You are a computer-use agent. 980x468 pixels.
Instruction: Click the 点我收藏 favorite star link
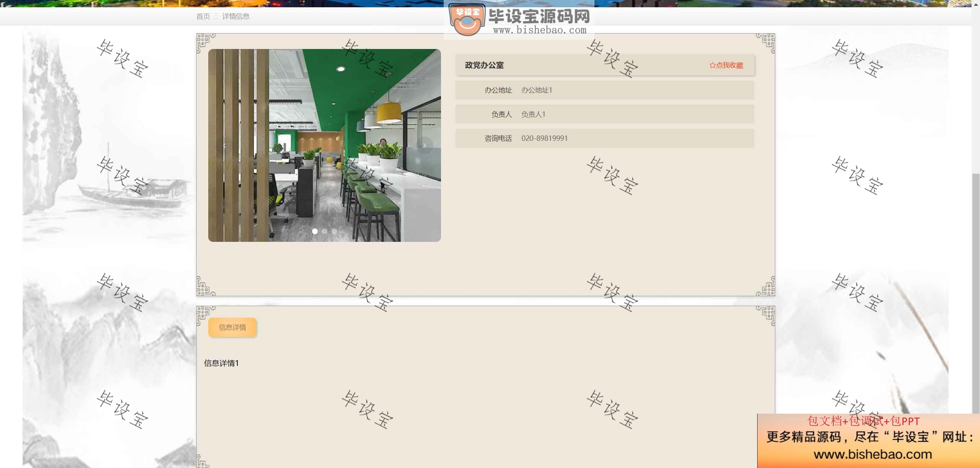click(x=726, y=65)
